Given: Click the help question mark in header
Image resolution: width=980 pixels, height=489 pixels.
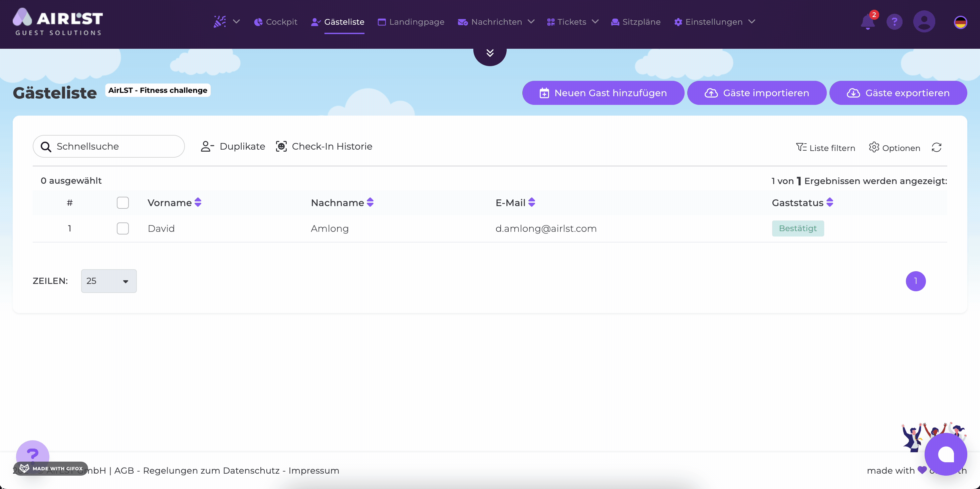Looking at the screenshot, I should tap(895, 22).
